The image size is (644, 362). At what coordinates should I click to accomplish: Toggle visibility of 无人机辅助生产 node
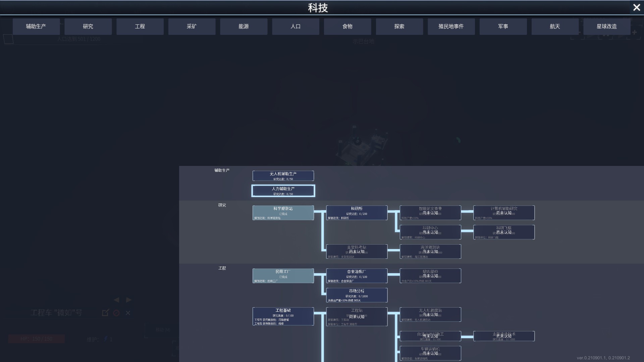coord(283,176)
